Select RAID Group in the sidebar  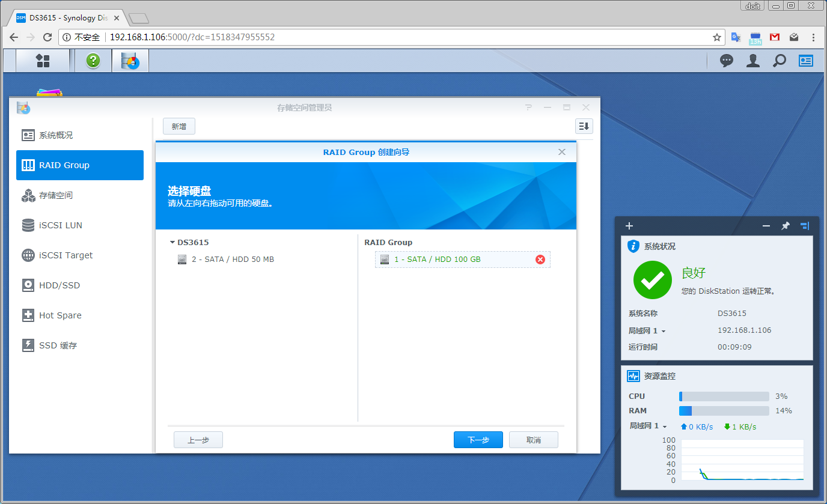pos(80,165)
